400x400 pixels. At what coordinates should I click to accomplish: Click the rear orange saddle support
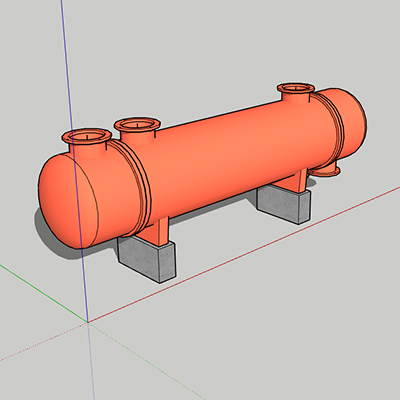294,182
